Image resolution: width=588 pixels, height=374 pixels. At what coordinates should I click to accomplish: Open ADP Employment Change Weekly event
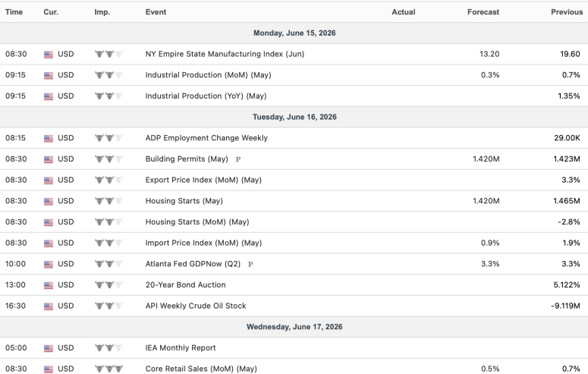(x=206, y=138)
